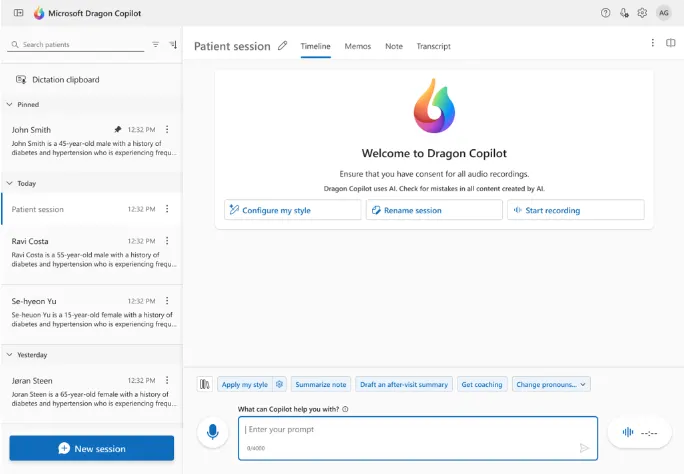The image size is (684, 474).
Task: Click Configure my style button
Action: click(x=293, y=210)
